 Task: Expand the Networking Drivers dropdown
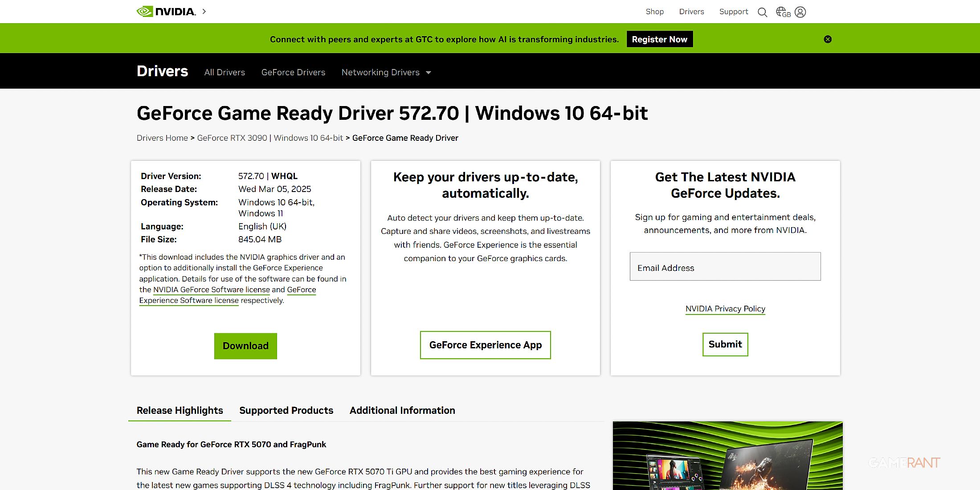click(386, 72)
